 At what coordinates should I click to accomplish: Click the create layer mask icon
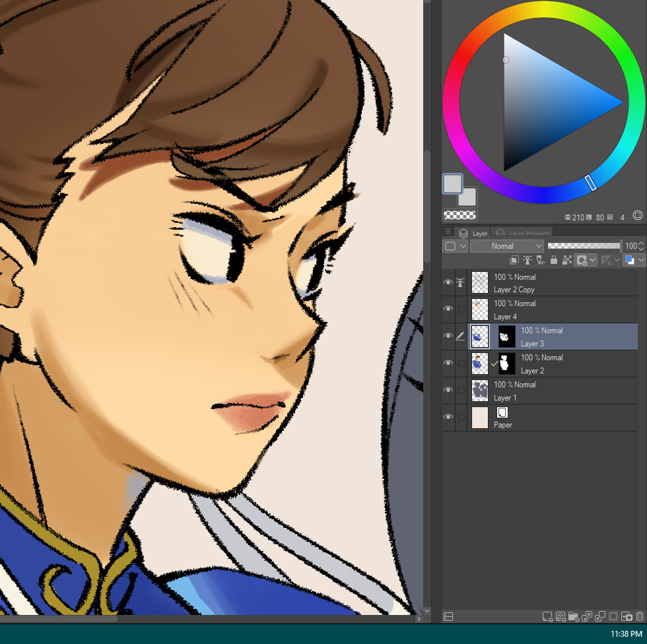pyautogui.click(x=613, y=616)
